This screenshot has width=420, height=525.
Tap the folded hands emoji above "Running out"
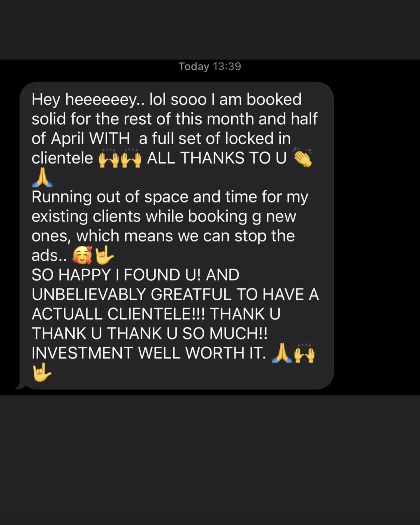[42, 177]
